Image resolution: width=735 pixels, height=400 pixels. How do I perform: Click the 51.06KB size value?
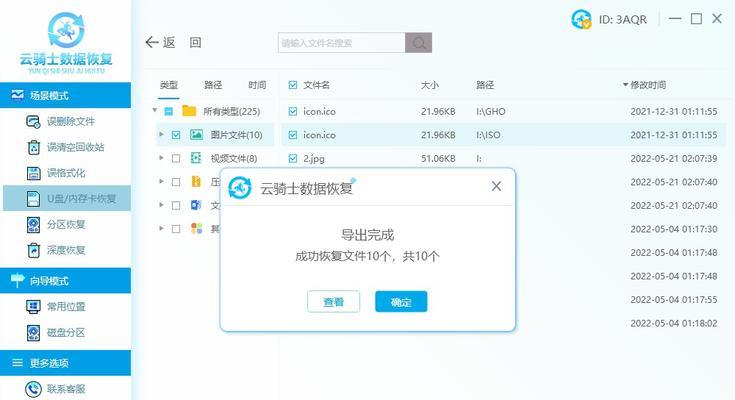point(438,158)
